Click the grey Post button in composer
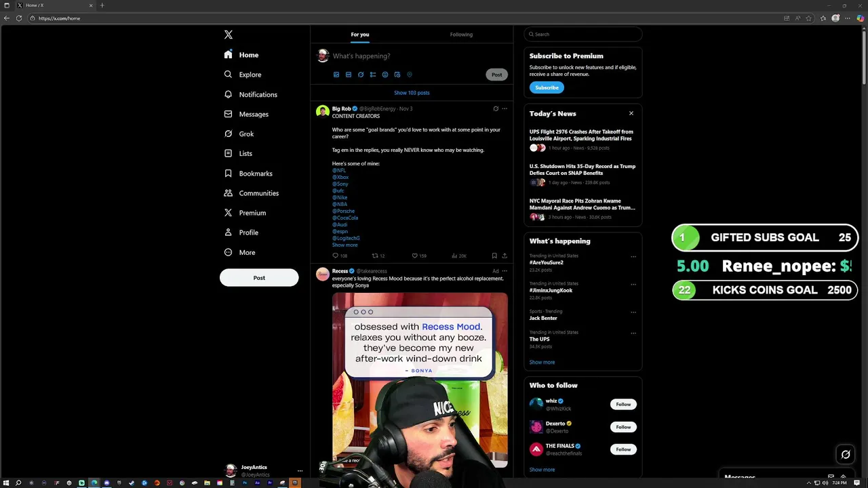Image resolution: width=868 pixels, height=488 pixels. (x=496, y=75)
